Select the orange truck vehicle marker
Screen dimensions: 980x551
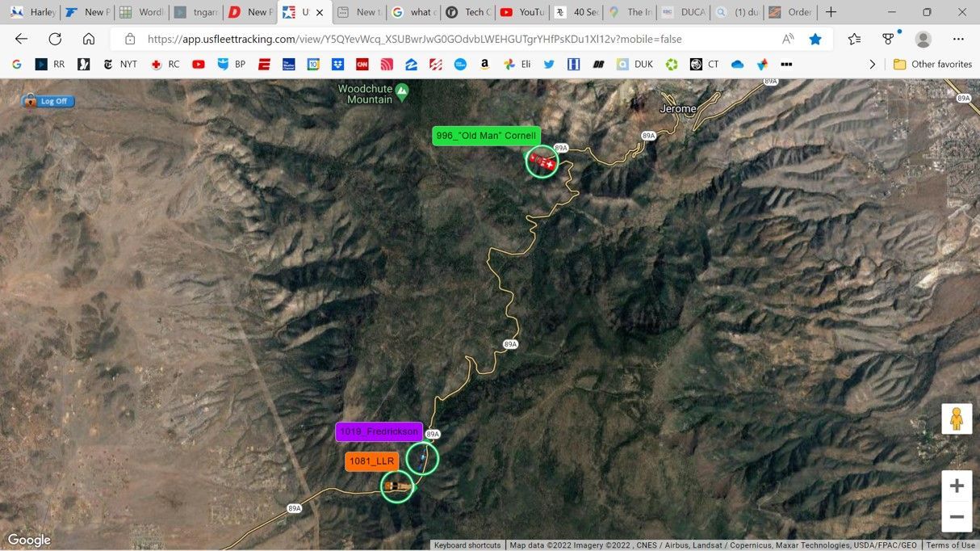396,486
